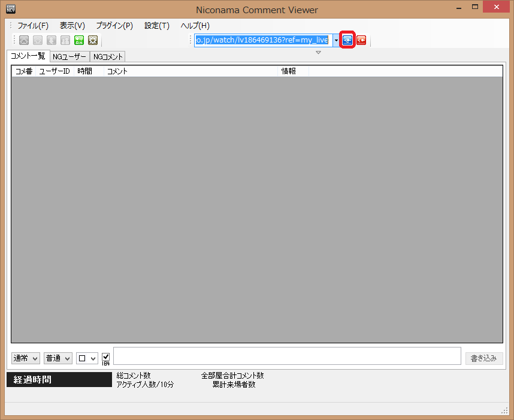Click the blue connect icon
This screenshot has height=420, width=514.
347,40
